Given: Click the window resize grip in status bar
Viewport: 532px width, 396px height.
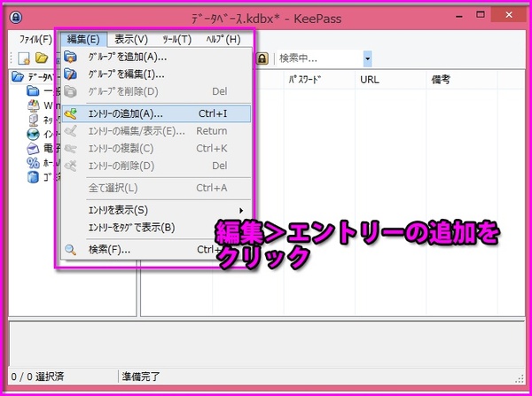Looking at the screenshot, I should (520, 378).
